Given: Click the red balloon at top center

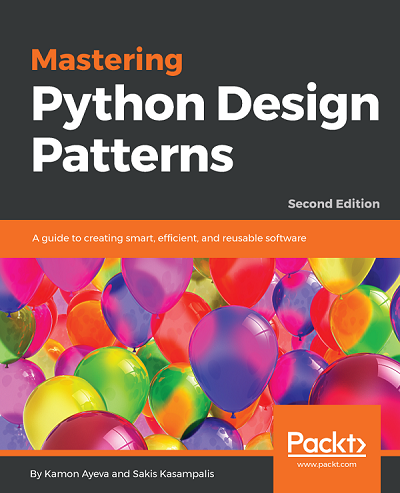Looking at the screenshot, I should click(x=243, y=277).
